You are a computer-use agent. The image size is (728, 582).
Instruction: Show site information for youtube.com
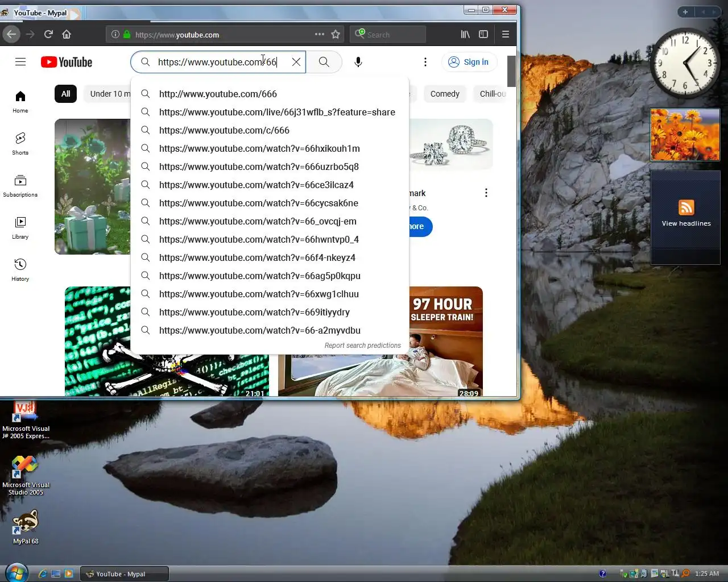(x=115, y=34)
